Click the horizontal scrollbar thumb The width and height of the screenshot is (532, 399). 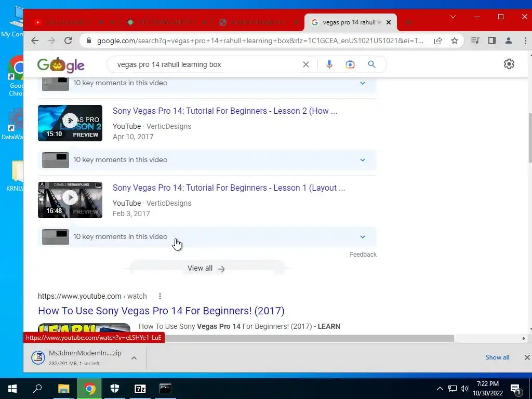pos(309,338)
